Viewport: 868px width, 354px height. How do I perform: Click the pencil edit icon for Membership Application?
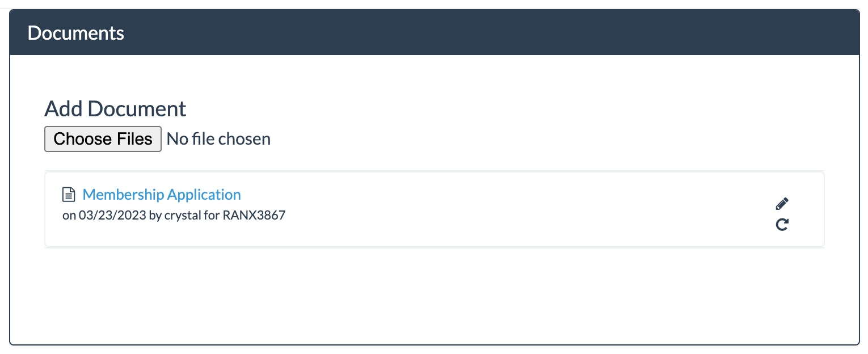pos(782,204)
